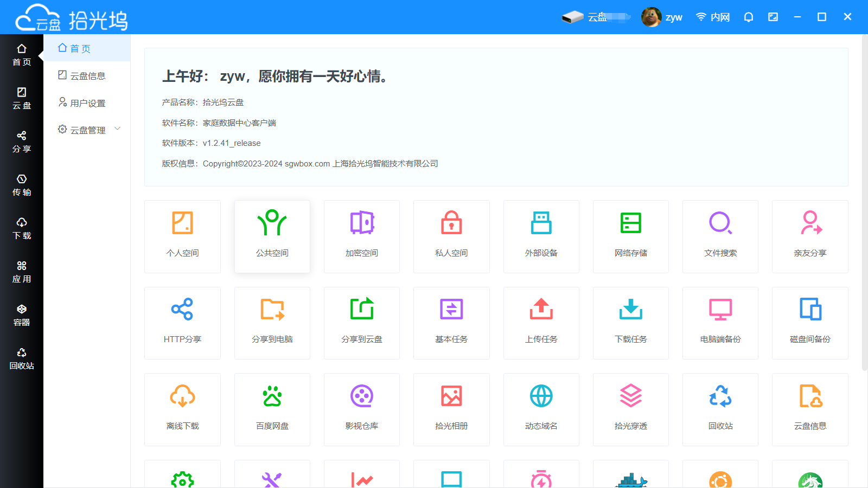Open the 公共空间 public space tile
868x488 pixels.
pyautogui.click(x=272, y=236)
